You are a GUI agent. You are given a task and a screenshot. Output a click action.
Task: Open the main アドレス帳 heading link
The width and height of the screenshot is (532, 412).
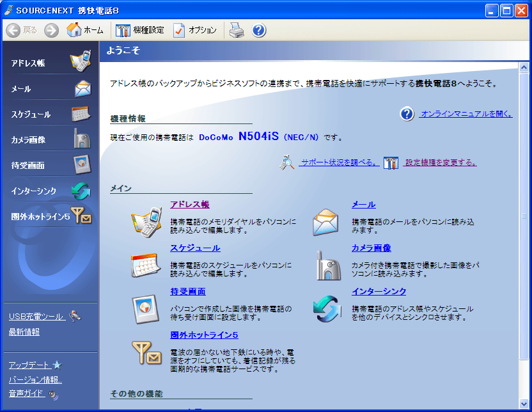pos(190,204)
